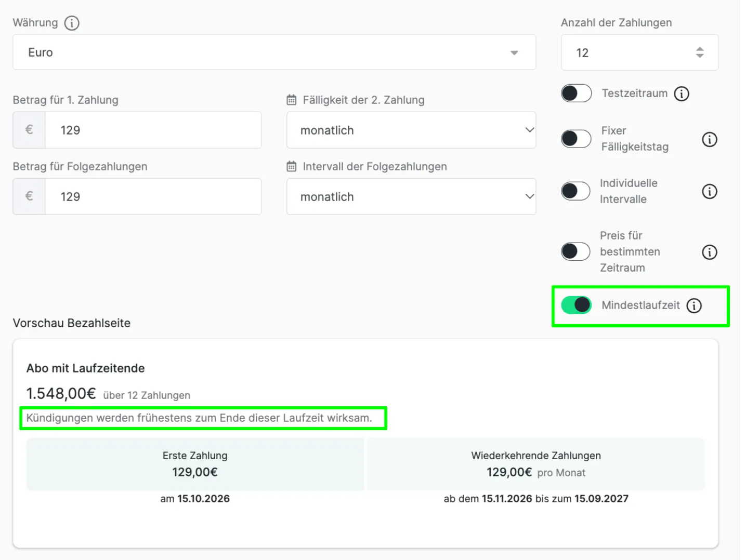Expand Fälligkeit der 2. Zahlung dropdown
Screen dimensions: 746x560
click(x=411, y=130)
